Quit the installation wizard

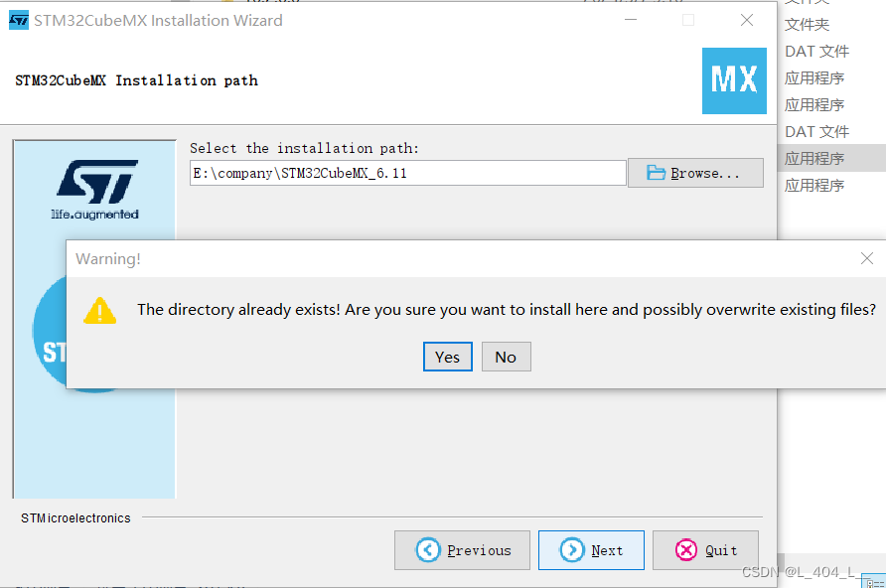(705, 549)
